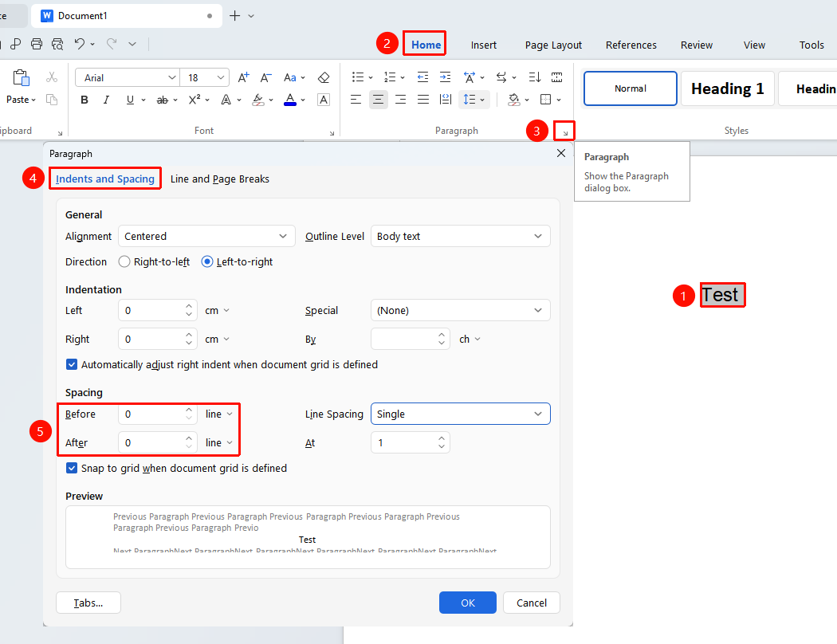Open the Line Spacing dropdown
Image resolution: width=837 pixels, height=644 pixels.
[x=460, y=414]
